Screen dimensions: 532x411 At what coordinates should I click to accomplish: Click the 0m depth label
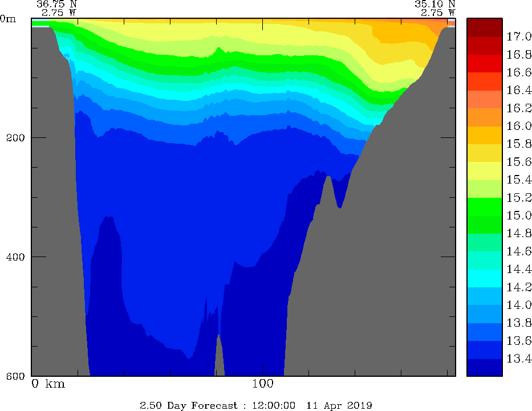point(8,19)
